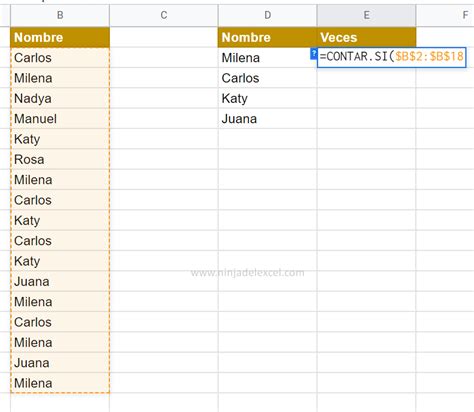Click the Nadya cell

tap(60, 98)
